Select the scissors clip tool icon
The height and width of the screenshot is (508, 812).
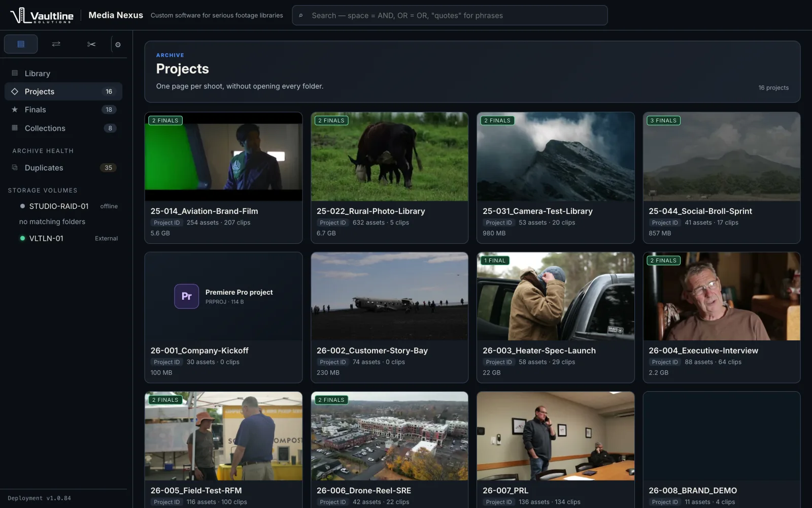[x=91, y=44]
